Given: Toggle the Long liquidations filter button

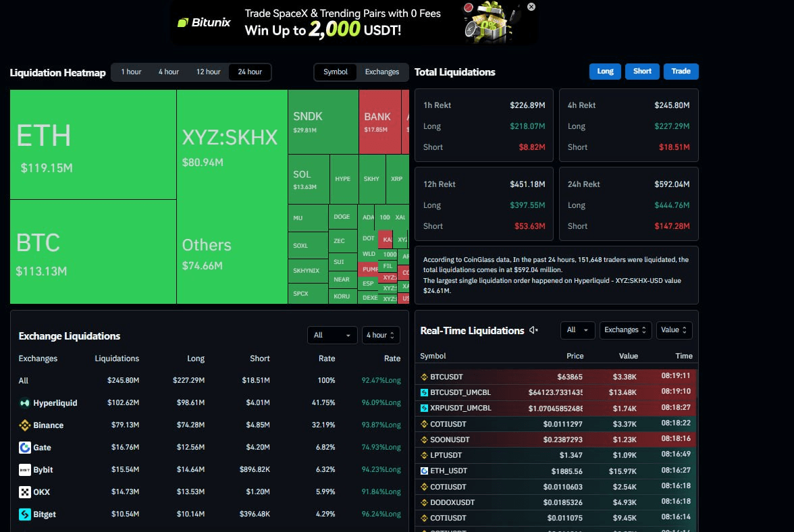Looking at the screenshot, I should click(605, 72).
